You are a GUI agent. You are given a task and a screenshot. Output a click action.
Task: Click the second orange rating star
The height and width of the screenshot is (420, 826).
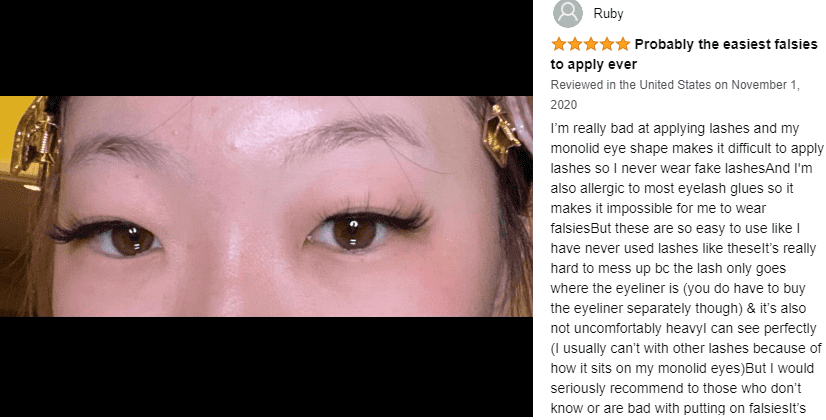coord(575,44)
